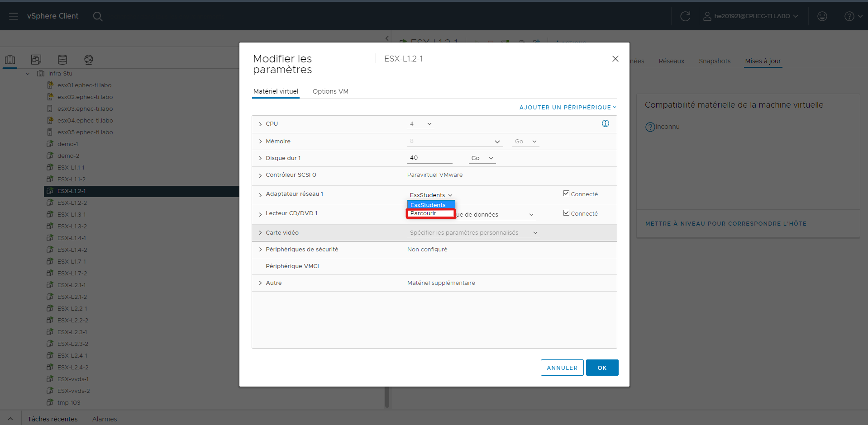Switch to Hosts and Clusters inventory view
The image size is (868, 425).
coord(10,60)
